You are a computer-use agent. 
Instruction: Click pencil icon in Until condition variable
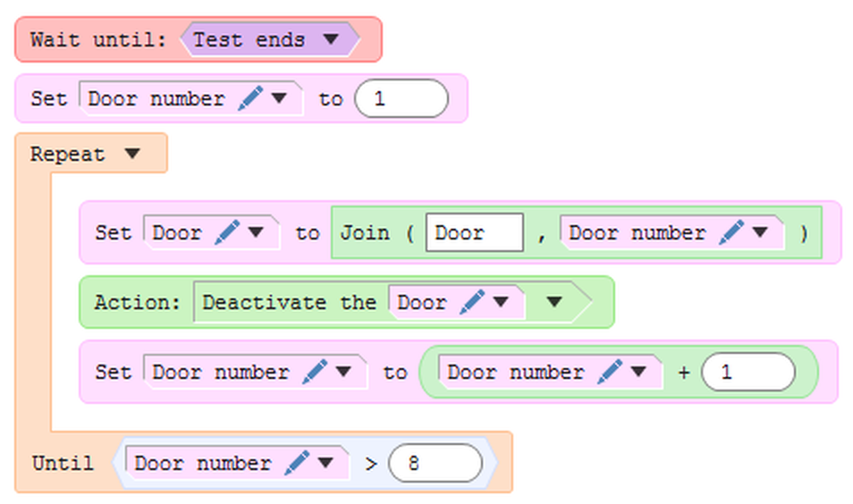tap(296, 464)
